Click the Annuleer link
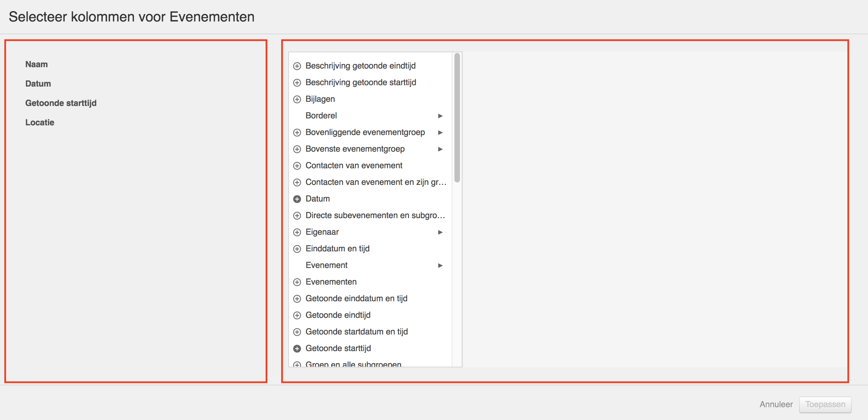 click(776, 404)
